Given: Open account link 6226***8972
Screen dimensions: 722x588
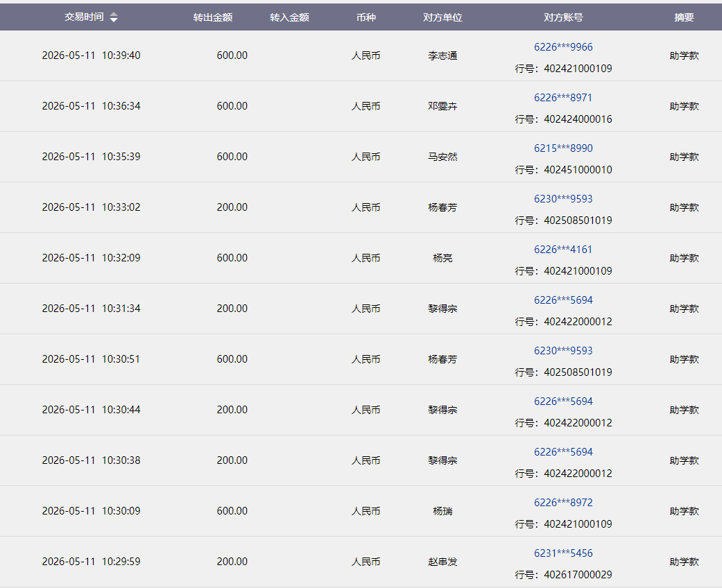Looking at the screenshot, I should tap(563, 503).
